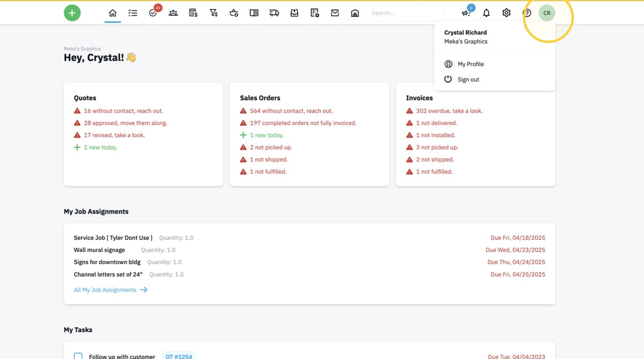Click the CR user avatar
The image size is (644, 359).
[x=547, y=13]
